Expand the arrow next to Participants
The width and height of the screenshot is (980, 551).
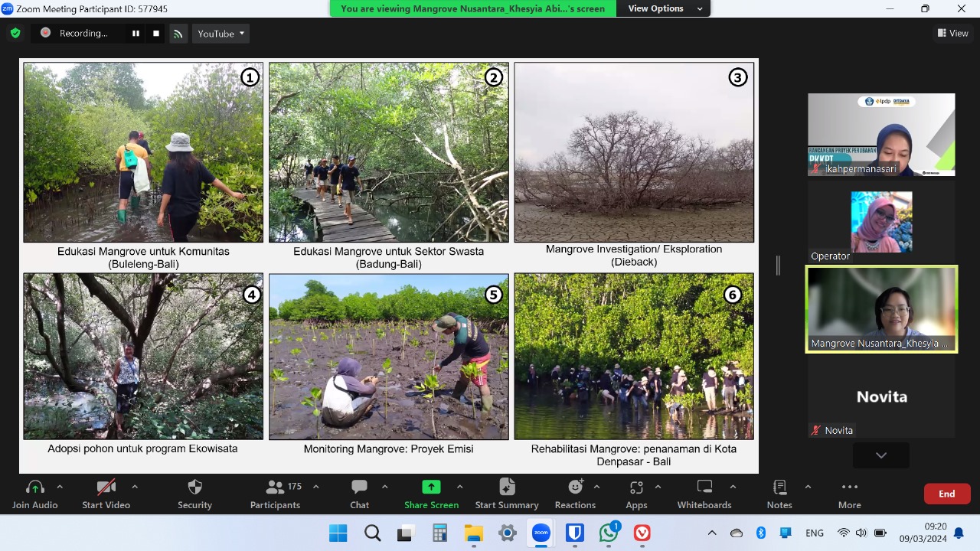(x=315, y=487)
